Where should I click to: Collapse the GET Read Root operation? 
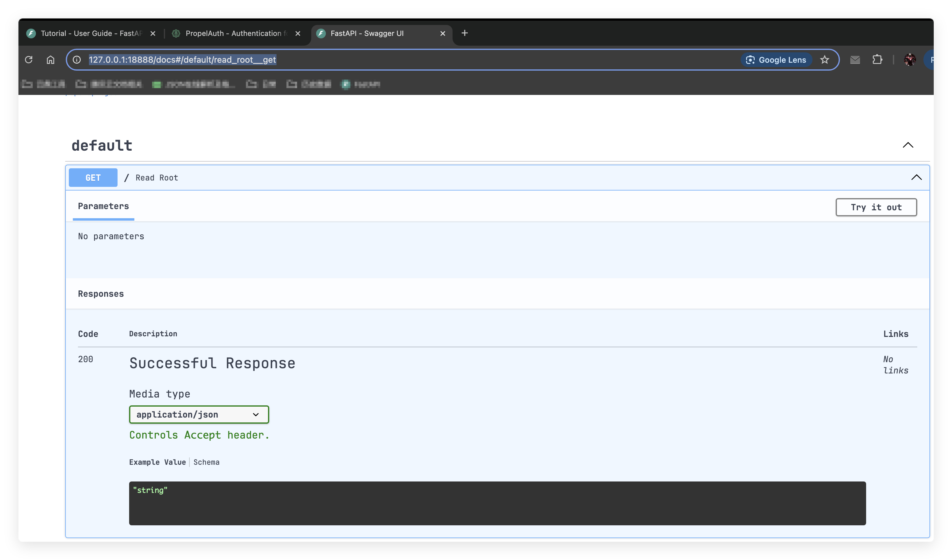916,177
